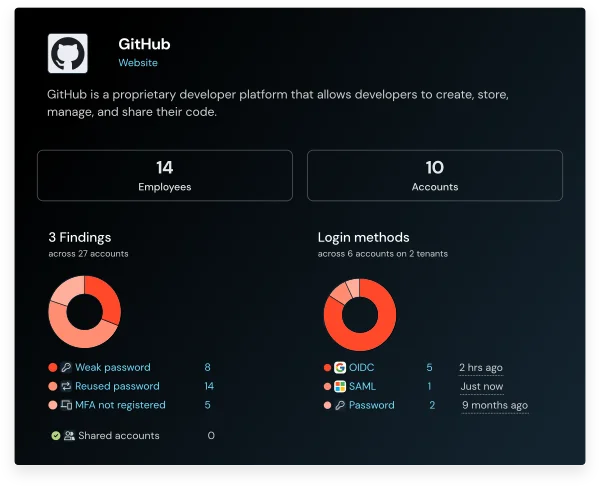Image resolution: width=600 pixels, height=486 pixels.
Task: Click the GitHub title text
Action: click(144, 44)
